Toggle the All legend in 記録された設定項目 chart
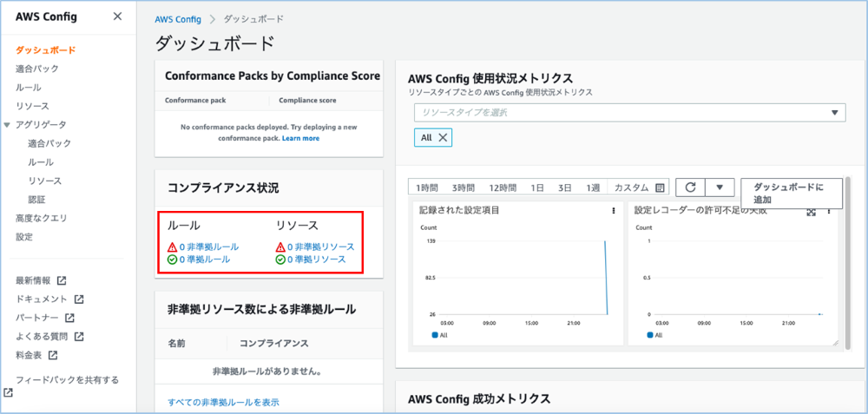 click(440, 334)
